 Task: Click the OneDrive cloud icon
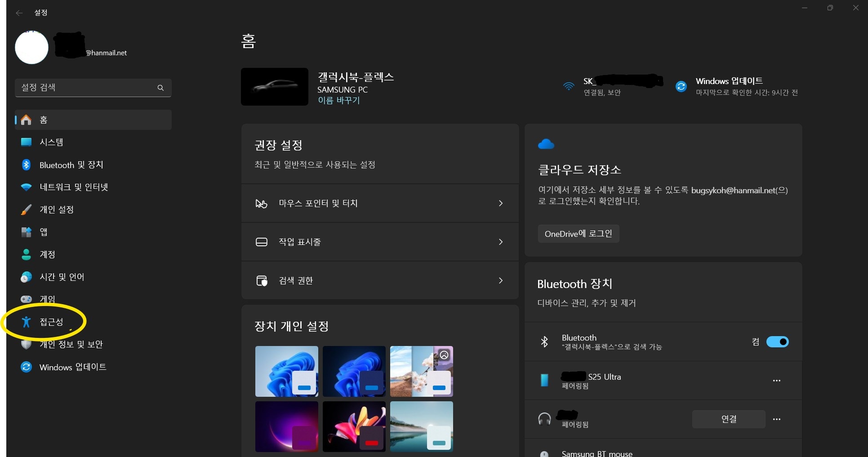(x=546, y=144)
